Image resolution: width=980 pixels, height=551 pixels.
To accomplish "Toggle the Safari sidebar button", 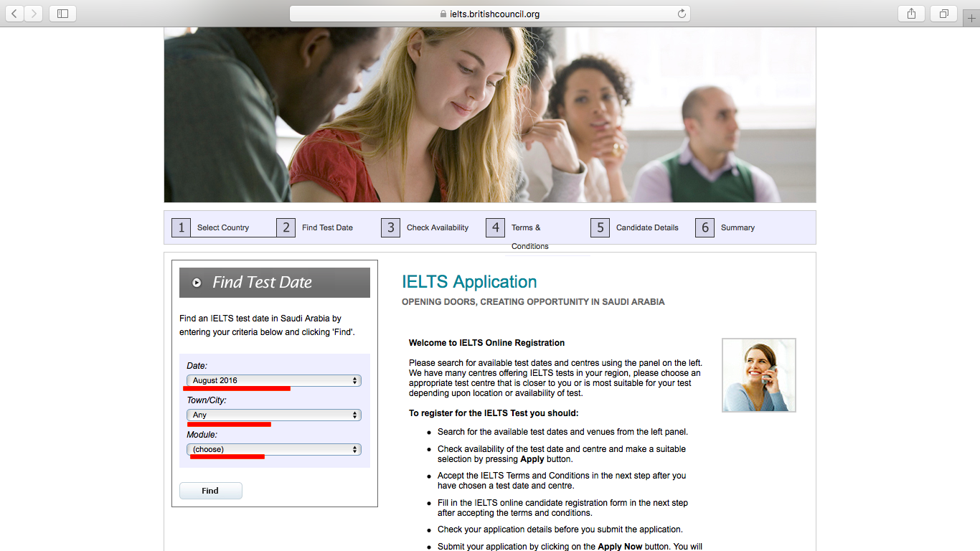I will click(x=62, y=13).
